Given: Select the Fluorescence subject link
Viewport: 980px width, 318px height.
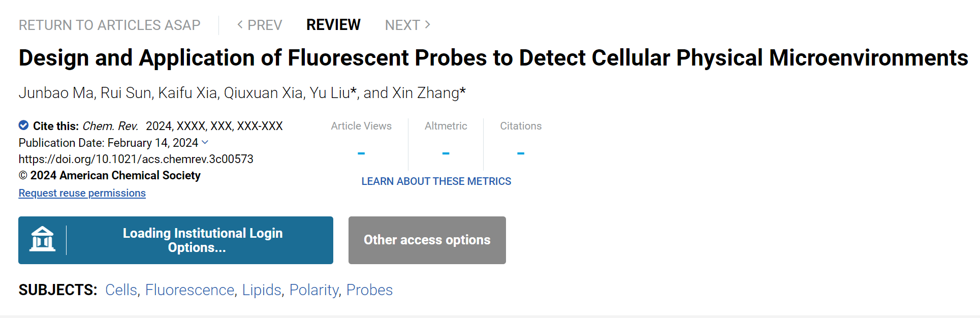Looking at the screenshot, I should (x=189, y=290).
